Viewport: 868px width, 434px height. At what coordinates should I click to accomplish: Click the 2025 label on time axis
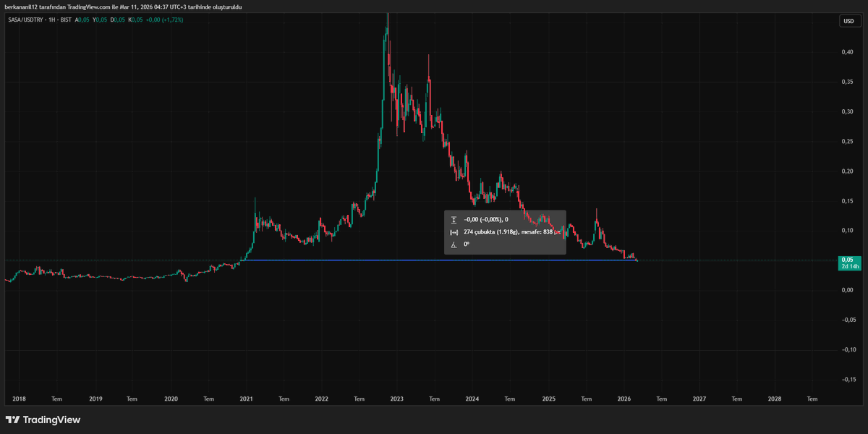548,398
